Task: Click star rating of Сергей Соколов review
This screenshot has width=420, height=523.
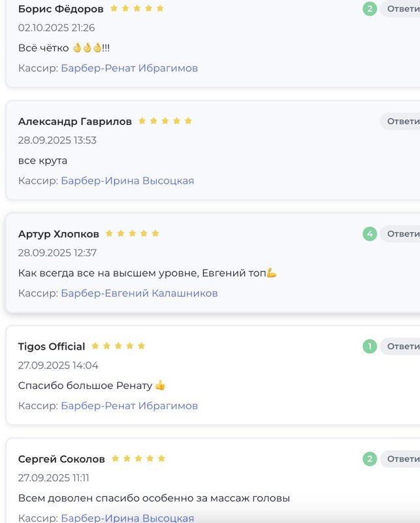Action: click(138, 459)
